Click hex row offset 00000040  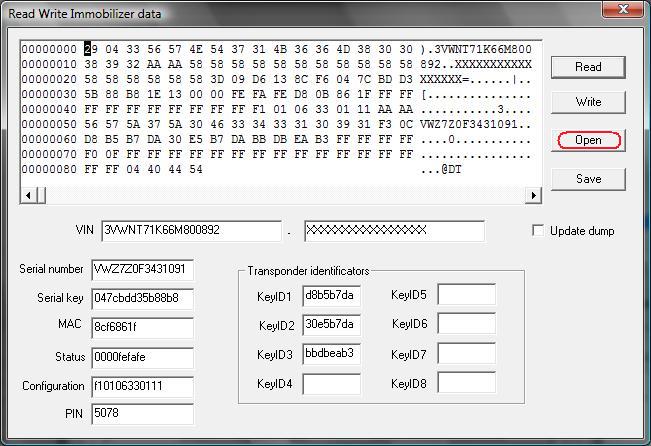pos(49,109)
